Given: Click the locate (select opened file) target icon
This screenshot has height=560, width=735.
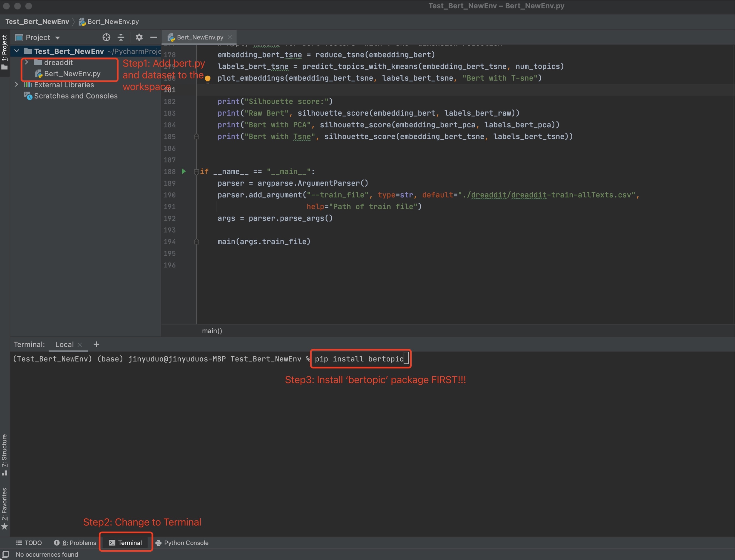Looking at the screenshot, I should (x=106, y=37).
